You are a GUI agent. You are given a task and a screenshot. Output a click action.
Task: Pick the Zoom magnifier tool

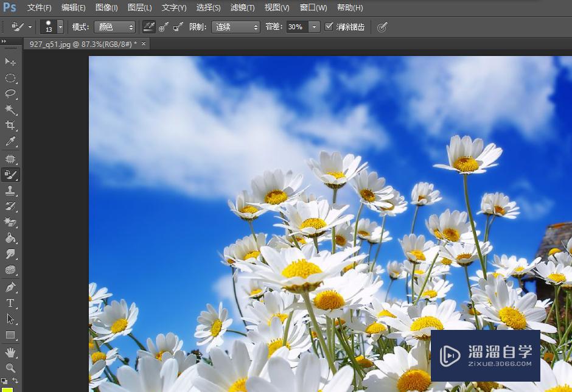pos(10,368)
